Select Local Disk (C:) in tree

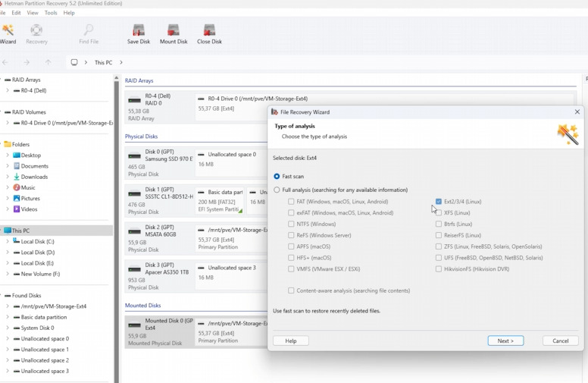click(x=34, y=241)
